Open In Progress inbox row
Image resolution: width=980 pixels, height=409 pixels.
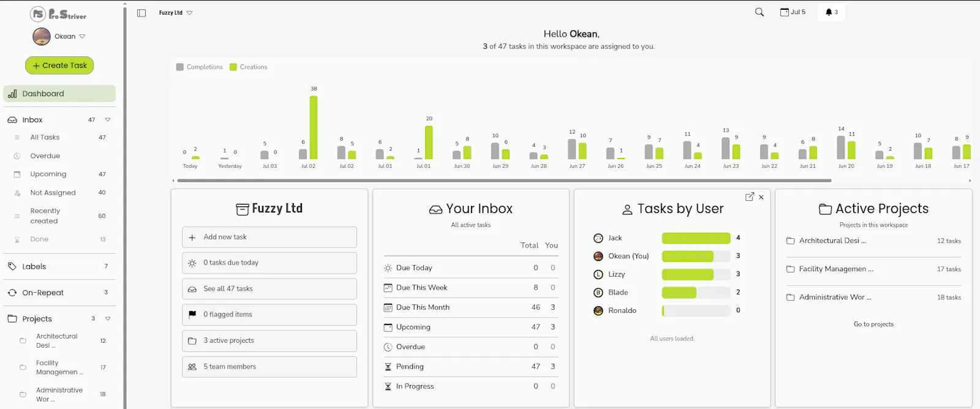tap(470, 386)
